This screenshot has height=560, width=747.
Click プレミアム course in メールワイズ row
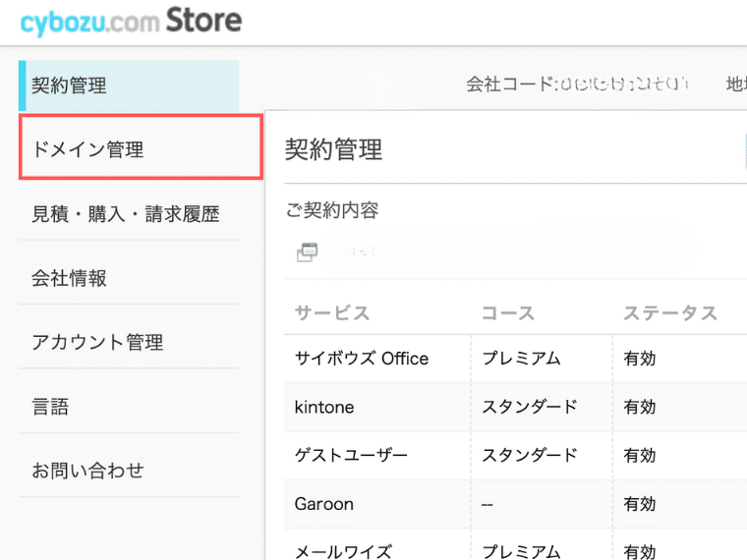(521, 551)
